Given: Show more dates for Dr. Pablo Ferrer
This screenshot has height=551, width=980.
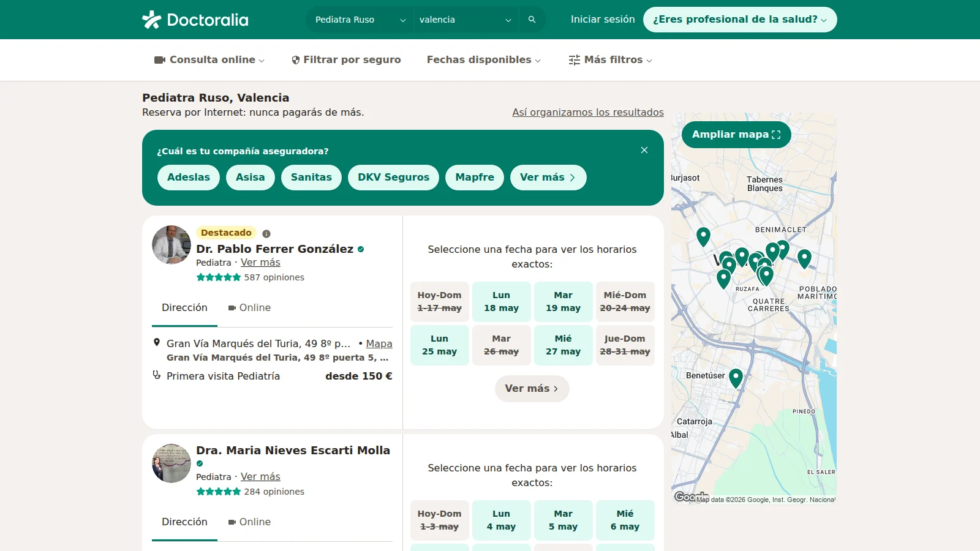Looking at the screenshot, I should 532,389.
